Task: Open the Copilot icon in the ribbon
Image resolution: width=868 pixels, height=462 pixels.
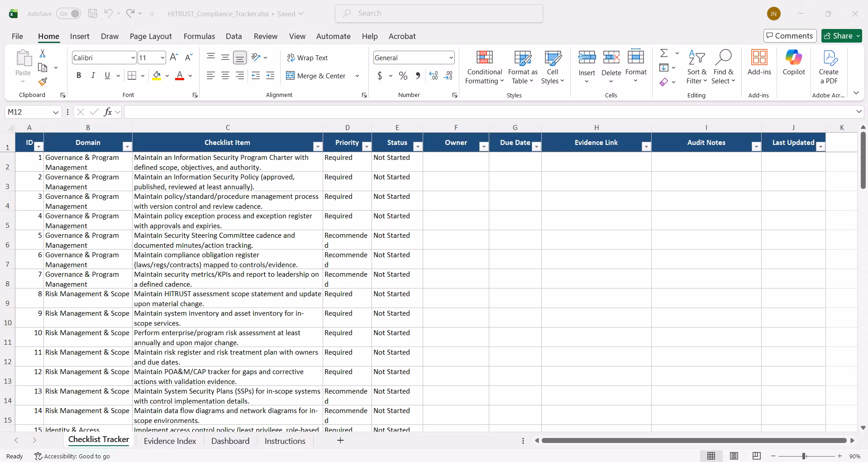Action: tap(794, 58)
